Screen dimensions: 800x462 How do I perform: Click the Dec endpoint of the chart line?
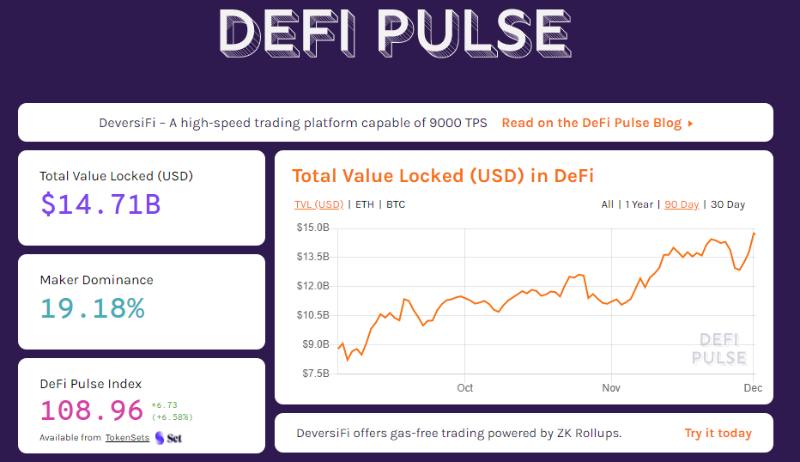[754, 233]
